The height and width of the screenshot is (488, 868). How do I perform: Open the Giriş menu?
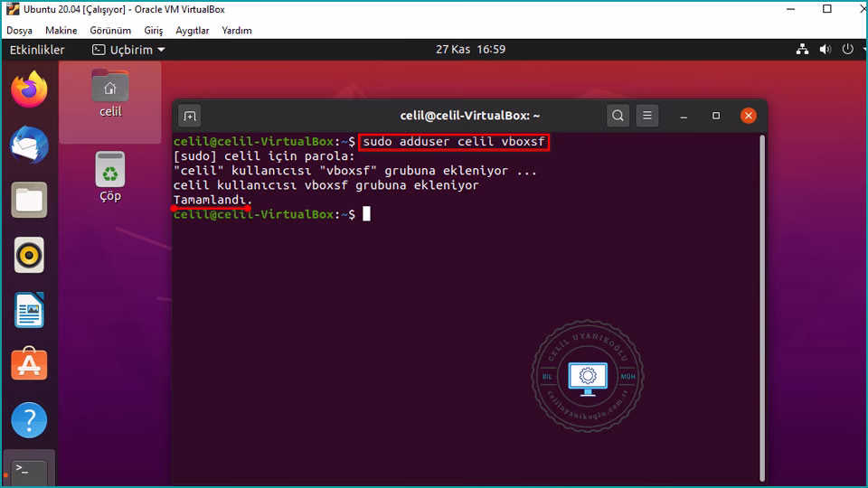point(154,31)
